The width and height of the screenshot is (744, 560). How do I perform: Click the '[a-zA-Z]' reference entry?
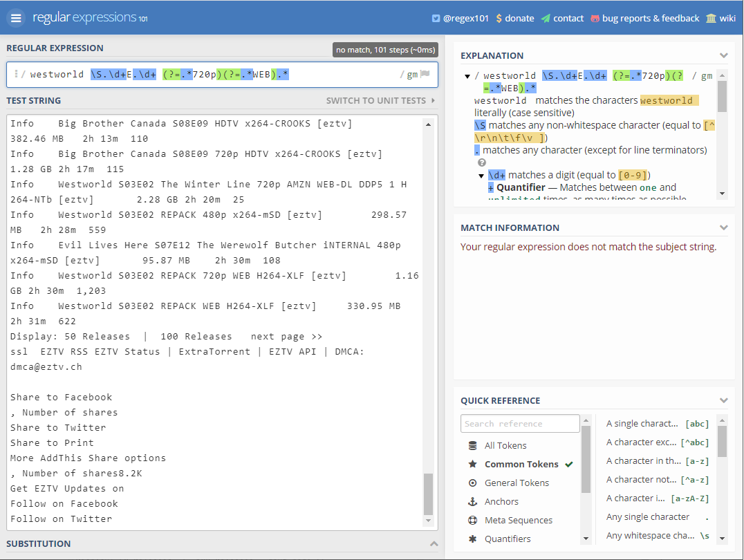658,498
